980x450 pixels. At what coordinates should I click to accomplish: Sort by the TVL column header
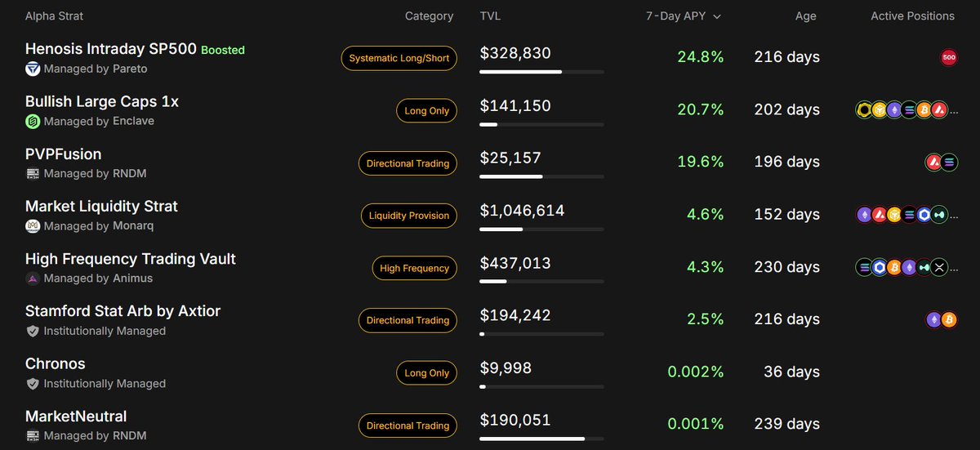click(x=491, y=16)
